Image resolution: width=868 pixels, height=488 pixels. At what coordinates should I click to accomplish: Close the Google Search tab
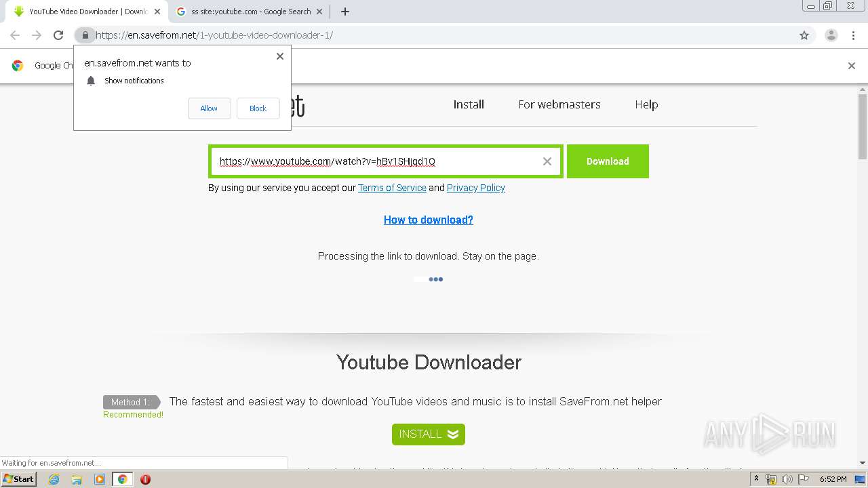(x=319, y=12)
